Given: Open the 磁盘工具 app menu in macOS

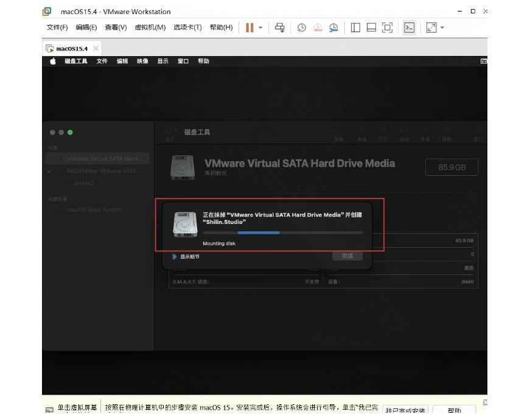Looking at the screenshot, I should pos(76,61).
